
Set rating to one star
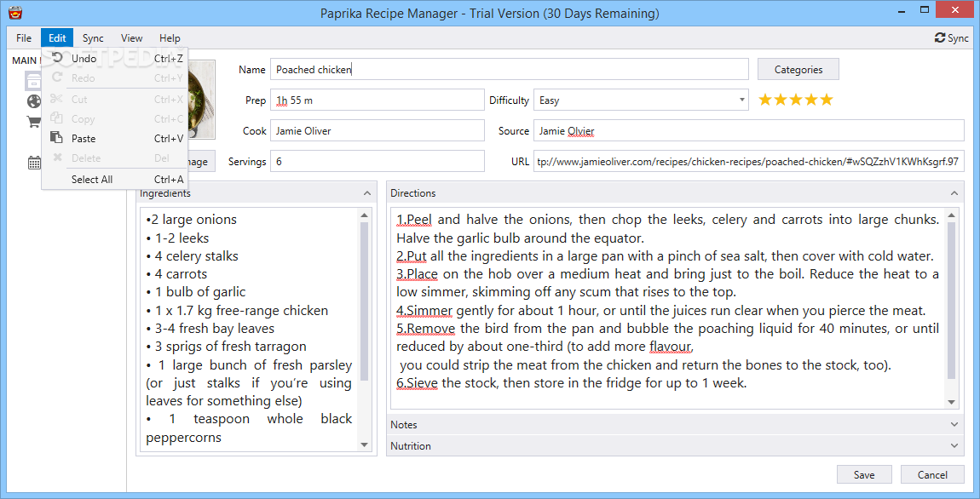pyautogui.click(x=765, y=100)
